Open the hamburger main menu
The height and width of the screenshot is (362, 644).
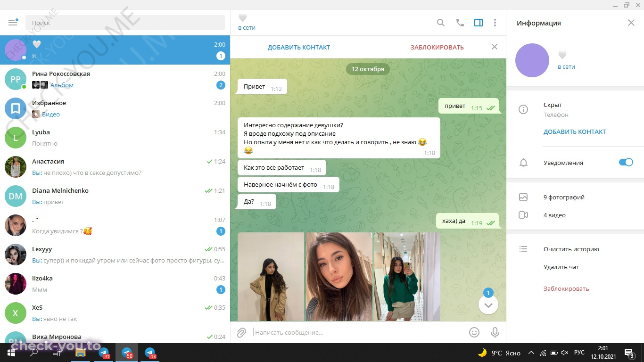click(x=13, y=23)
